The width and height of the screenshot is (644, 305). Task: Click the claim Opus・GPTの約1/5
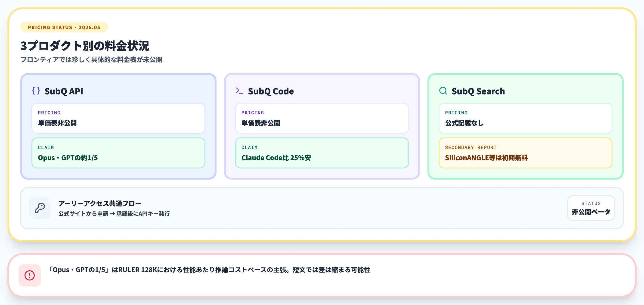pos(68,158)
